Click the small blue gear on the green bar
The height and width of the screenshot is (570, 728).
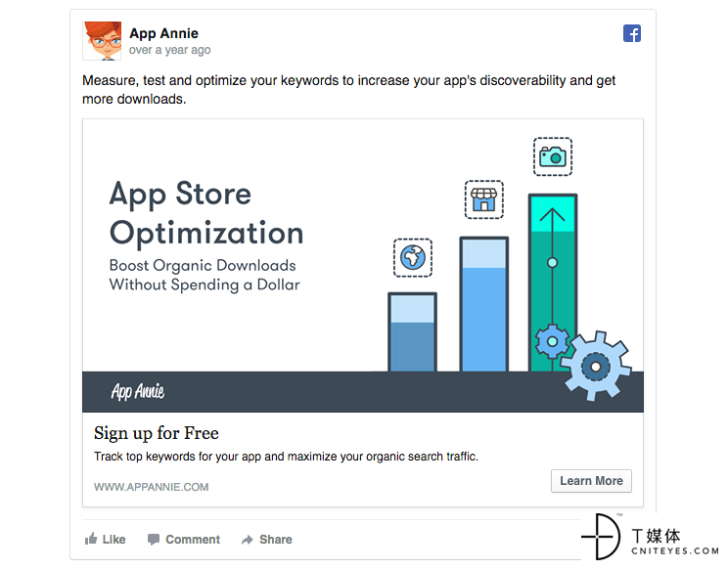point(552,341)
